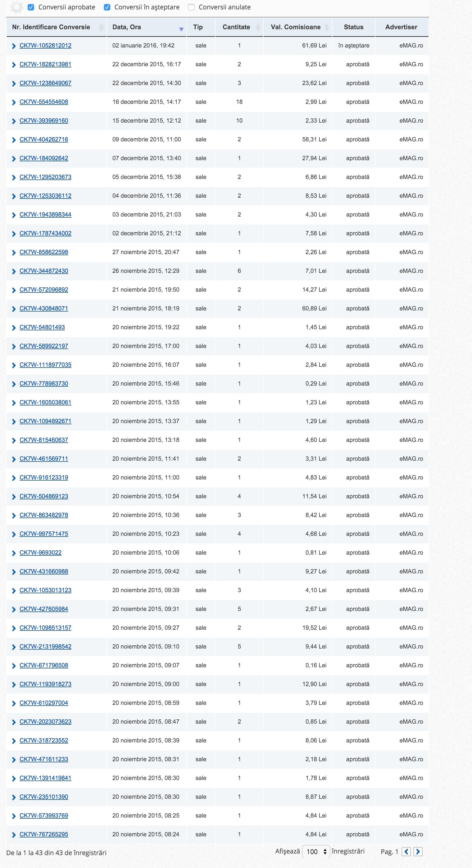The width and height of the screenshot is (472, 868).
Task: Expand row CK7W-1253036112 details arrow
Action: pyautogui.click(x=14, y=196)
